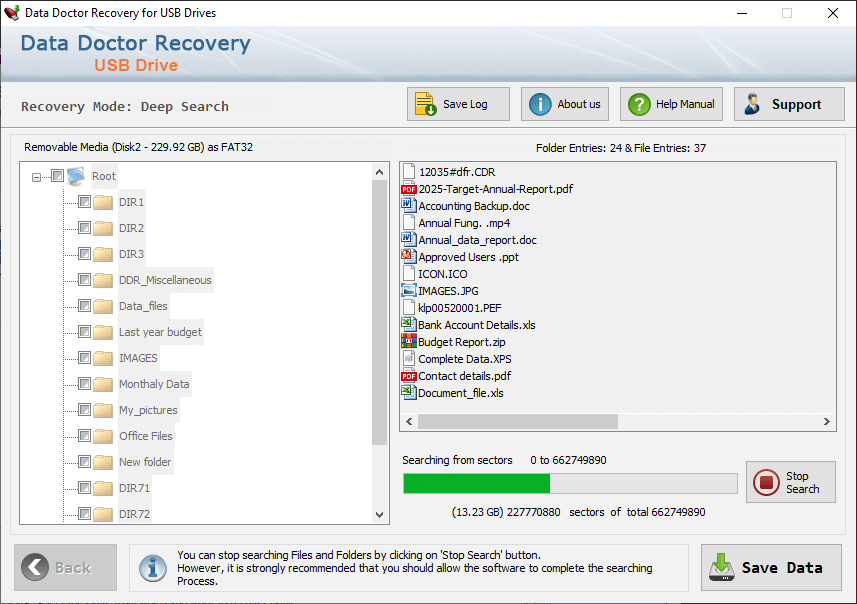Open the About us dialog
The width and height of the screenshot is (857, 604).
565,104
